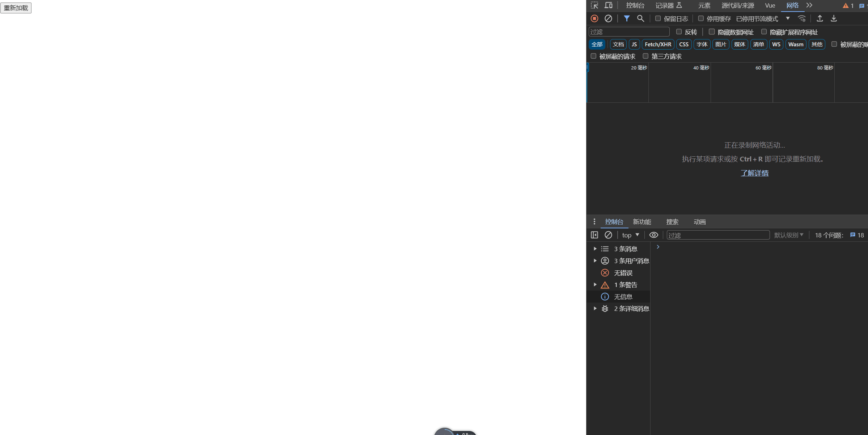Toggle the device emulation toolbar
The image size is (868, 435).
pyautogui.click(x=609, y=5)
